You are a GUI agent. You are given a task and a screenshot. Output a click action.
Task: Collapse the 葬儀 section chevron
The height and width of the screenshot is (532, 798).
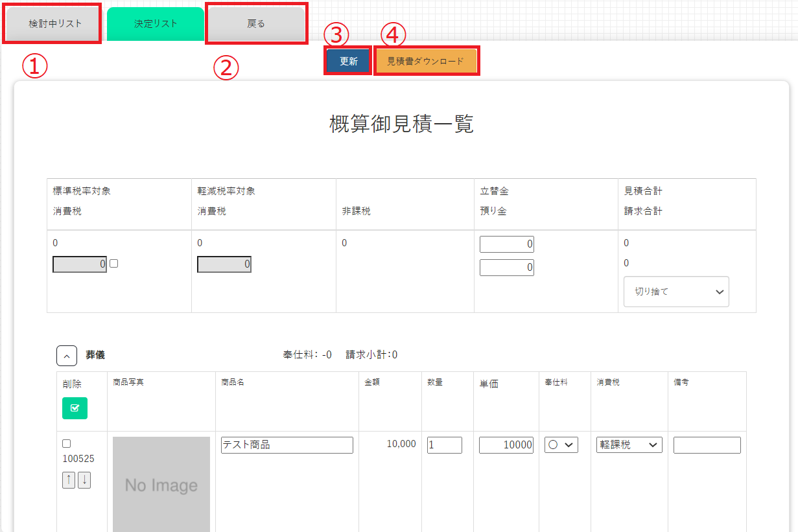pyautogui.click(x=67, y=356)
